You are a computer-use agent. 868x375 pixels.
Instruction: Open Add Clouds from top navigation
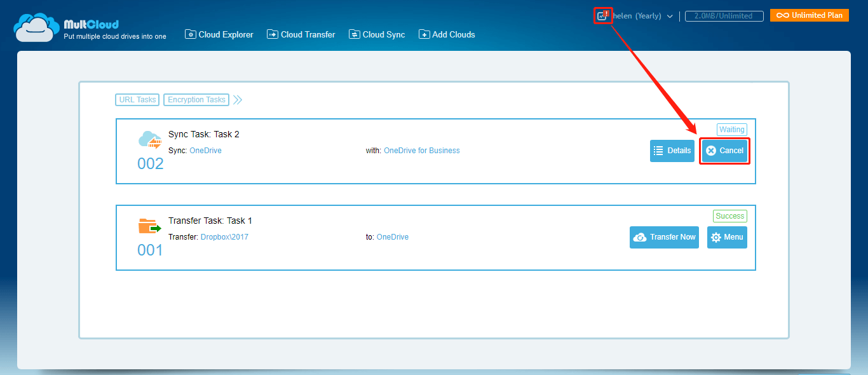tap(447, 34)
